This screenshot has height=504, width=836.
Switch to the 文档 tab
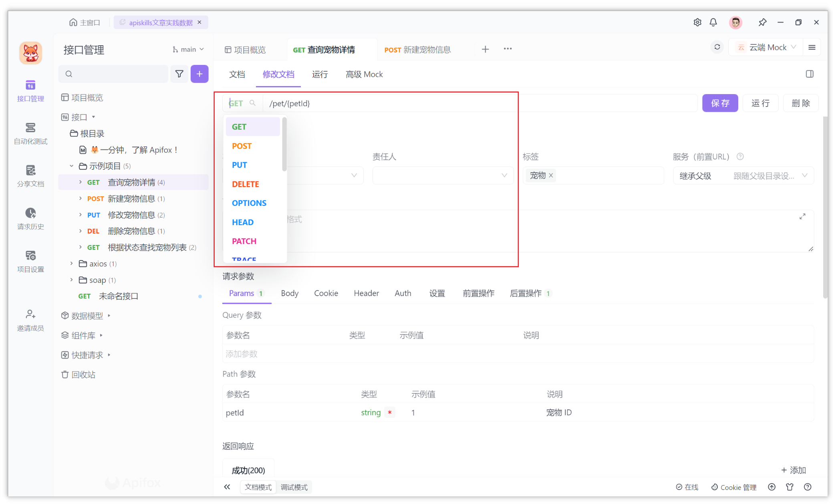pos(237,74)
